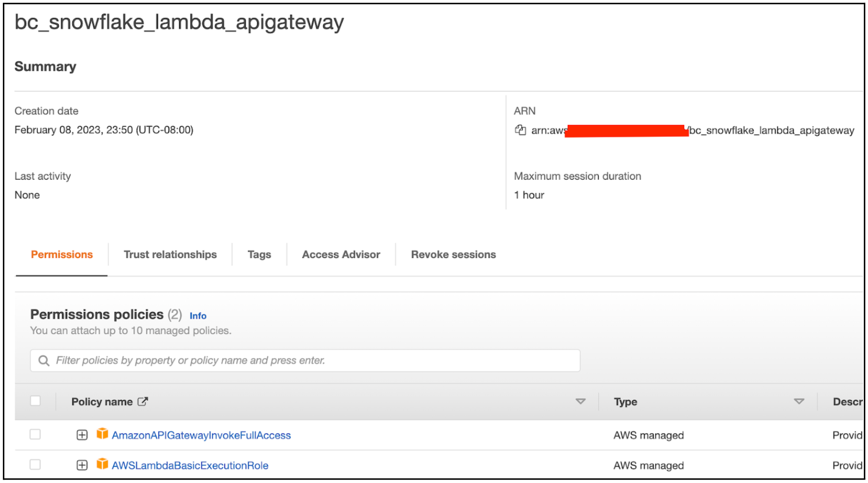868x483 pixels.
Task: Open the AmazonAPIGatewayInvokeFullAccess policy link
Action: 201,435
